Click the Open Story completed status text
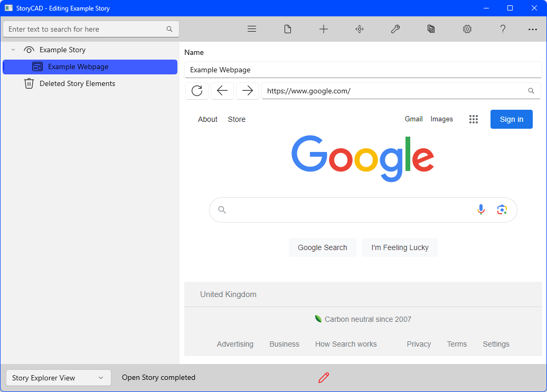 pyautogui.click(x=158, y=378)
